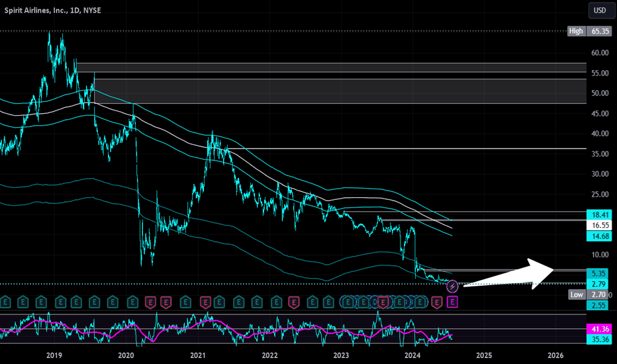Image resolution: width=617 pixels, height=364 pixels.
Task: Select the cyan 18.41 price tag
Action: pos(599,215)
